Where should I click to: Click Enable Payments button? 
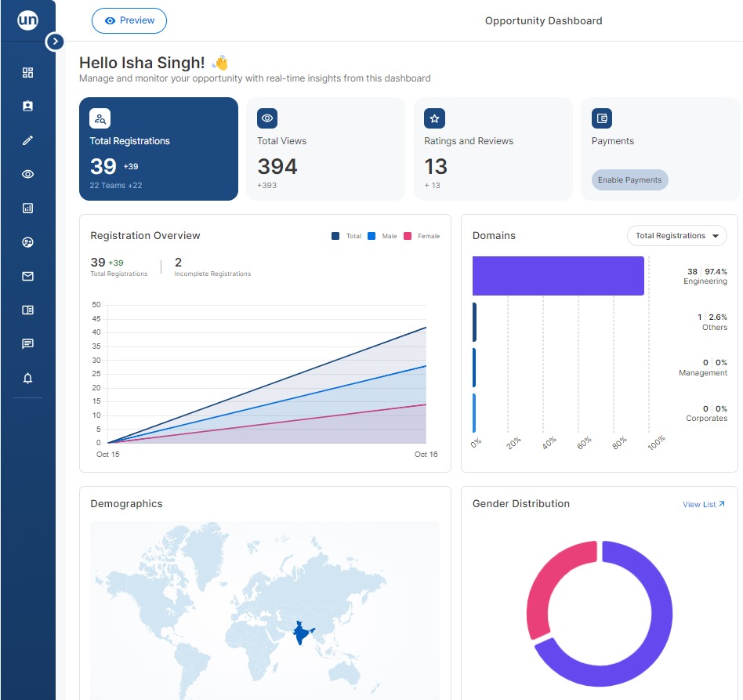click(x=630, y=180)
